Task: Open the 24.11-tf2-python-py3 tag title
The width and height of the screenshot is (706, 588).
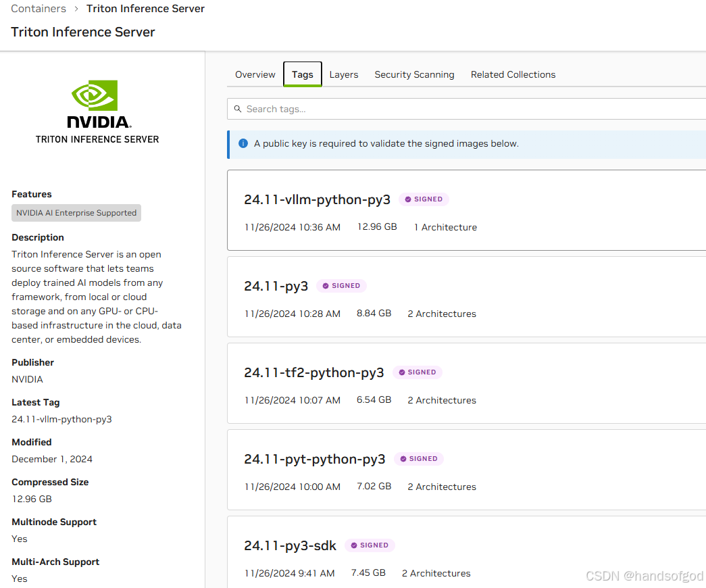Action: click(314, 372)
